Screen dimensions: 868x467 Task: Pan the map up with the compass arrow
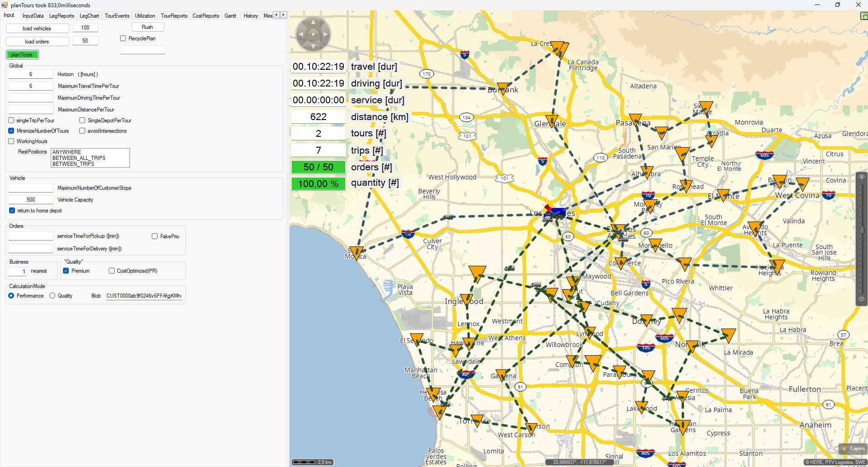pyautogui.click(x=313, y=22)
